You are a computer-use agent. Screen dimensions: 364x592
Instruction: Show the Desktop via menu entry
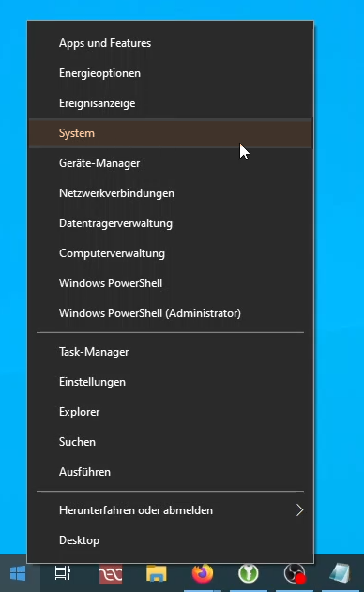[x=171, y=540]
